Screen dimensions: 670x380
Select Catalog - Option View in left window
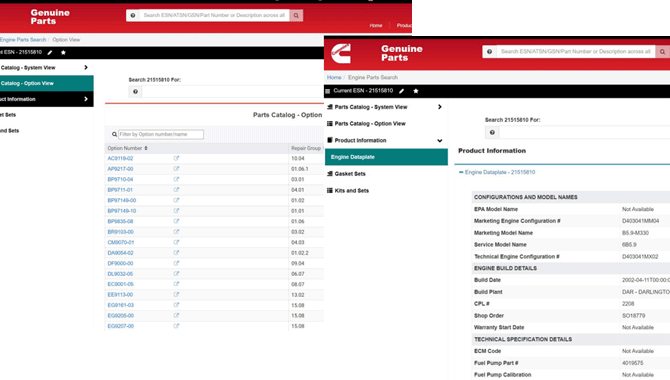47,83
